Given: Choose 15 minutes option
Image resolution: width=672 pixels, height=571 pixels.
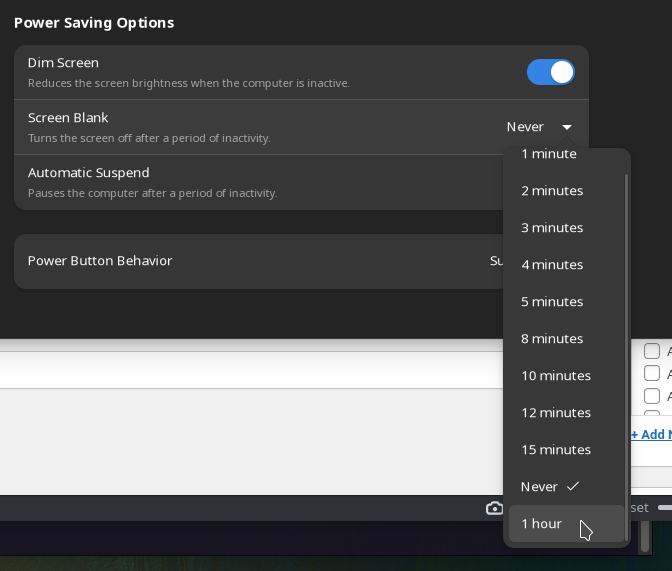Looking at the screenshot, I should tap(566, 450).
